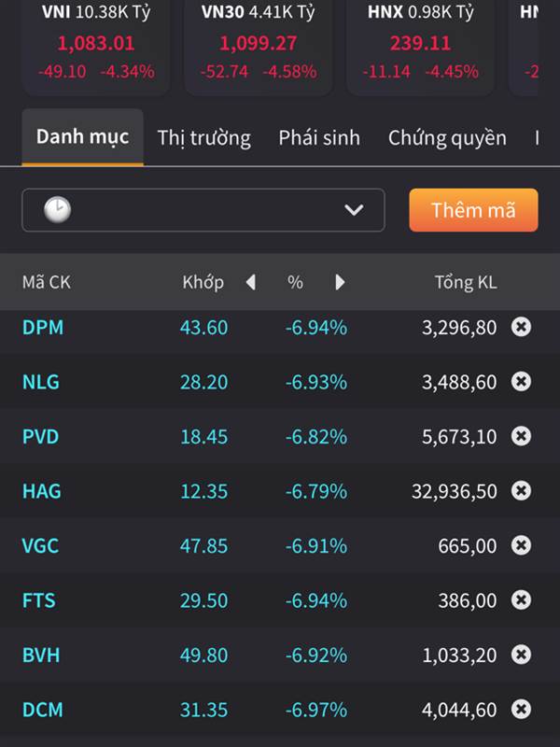Remove HAG from the watchlist

521,490
